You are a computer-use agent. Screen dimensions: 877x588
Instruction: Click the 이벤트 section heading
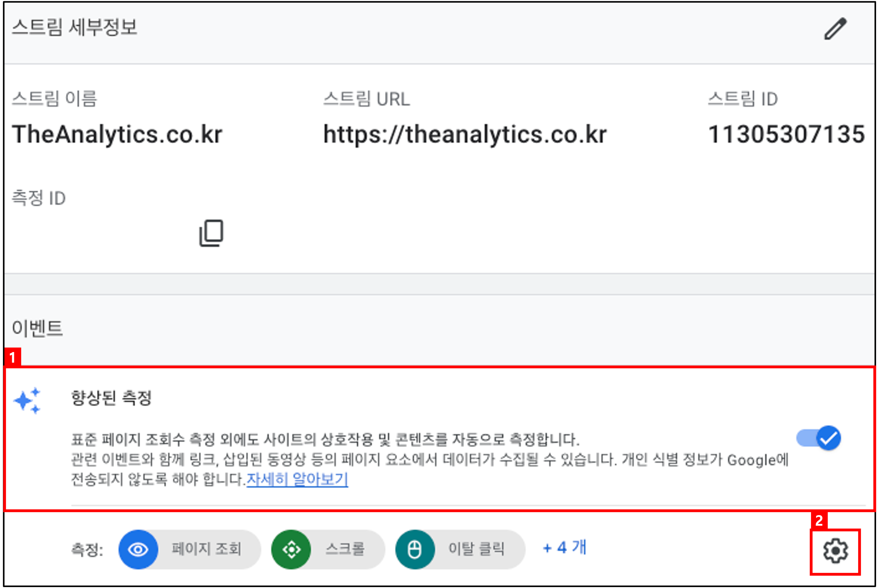(38, 328)
